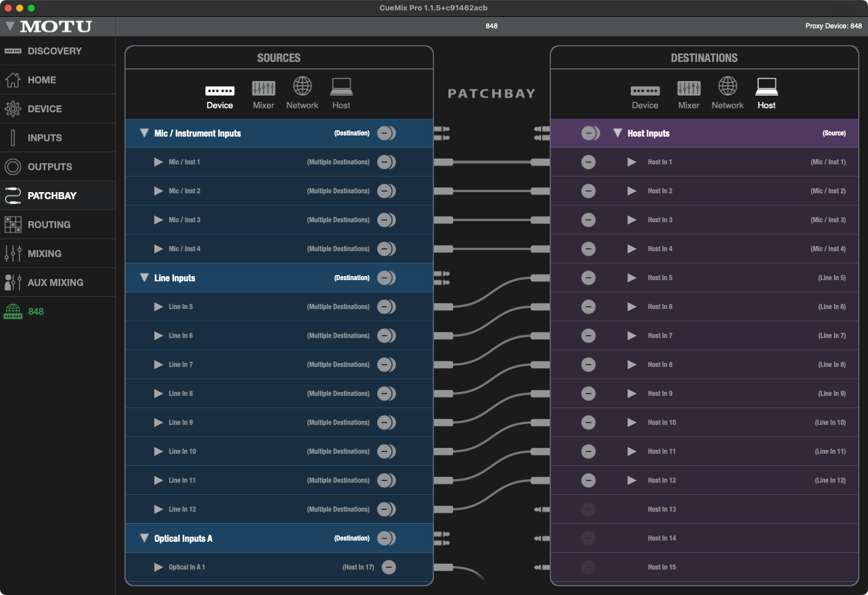Click the MOTU logo
This screenshot has width=868, height=595.
pyautogui.click(x=56, y=27)
